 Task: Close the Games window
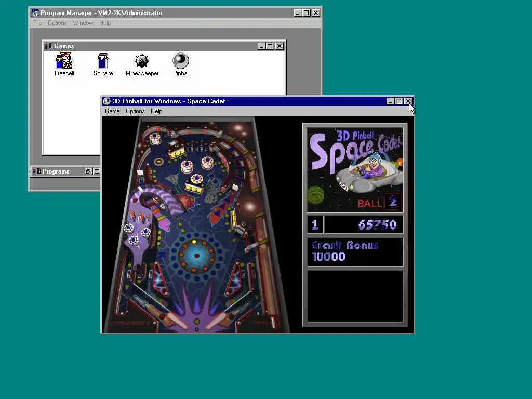[x=279, y=46]
